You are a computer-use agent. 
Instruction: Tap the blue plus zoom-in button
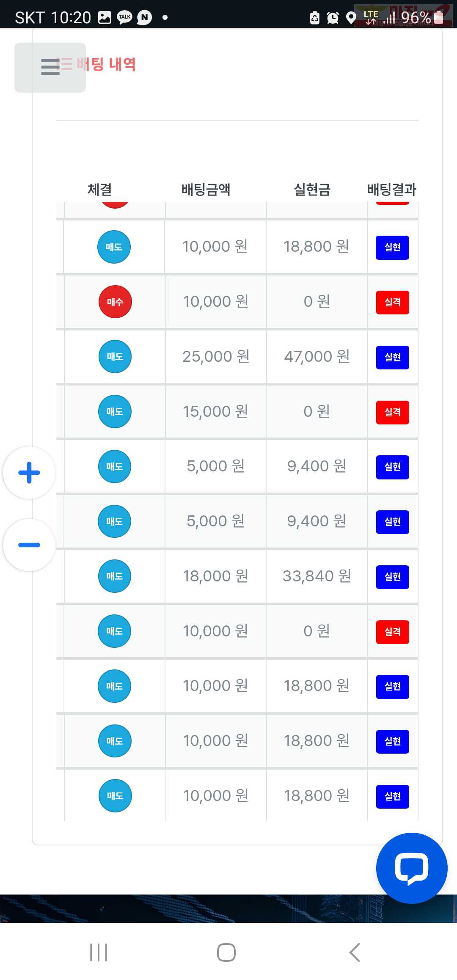pos(29,473)
